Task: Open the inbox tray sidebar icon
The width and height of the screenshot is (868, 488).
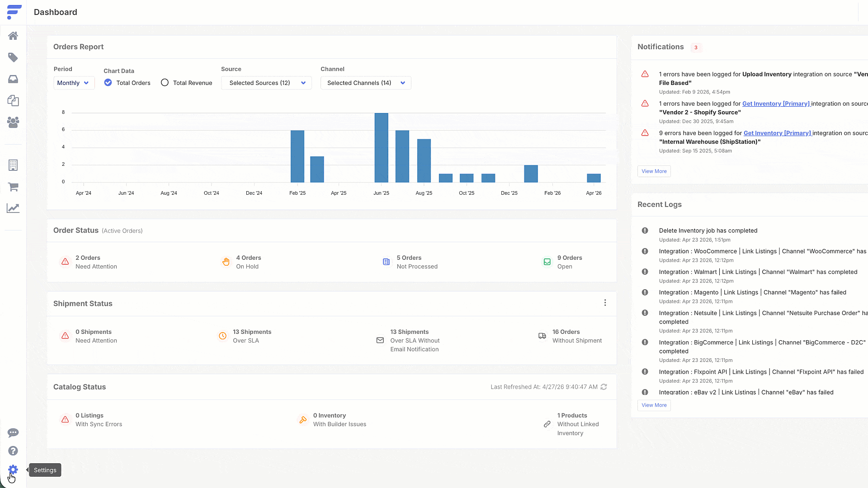Action: click(x=13, y=79)
